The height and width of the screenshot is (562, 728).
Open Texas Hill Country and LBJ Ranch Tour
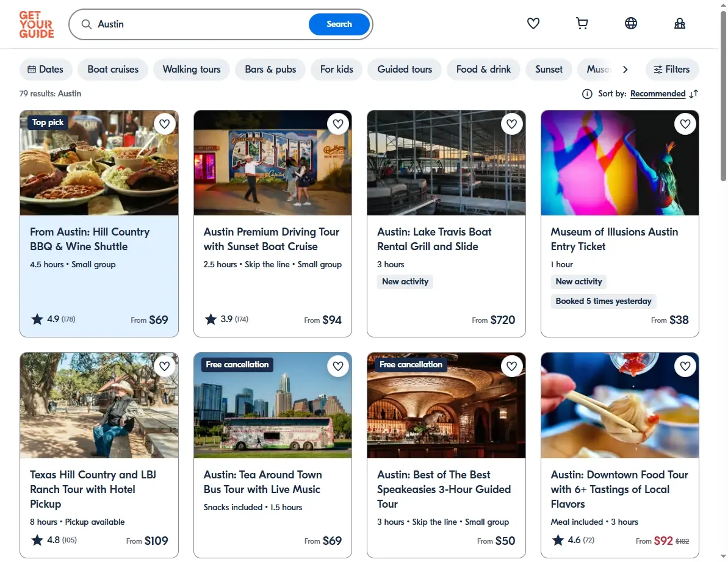[x=93, y=489]
